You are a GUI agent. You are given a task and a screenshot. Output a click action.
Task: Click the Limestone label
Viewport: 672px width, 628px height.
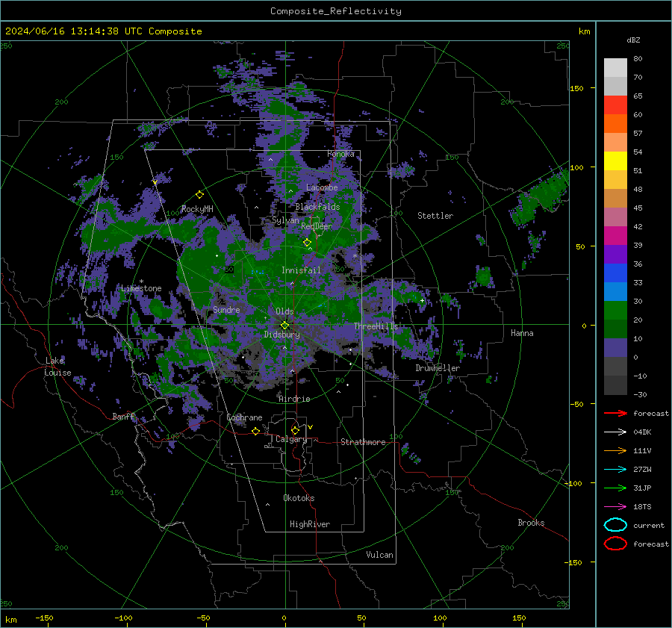[x=141, y=288]
